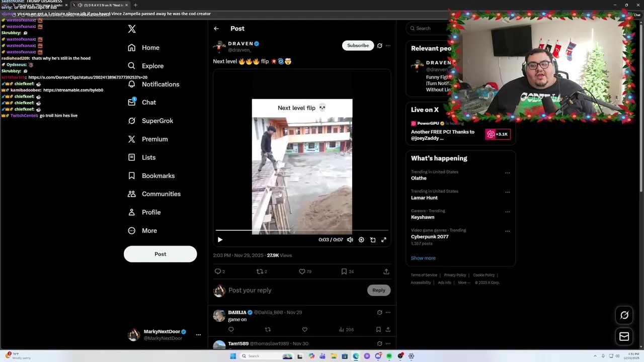Click Grok icon on DAHLIA's reply
The width and height of the screenshot is (644, 362).
(x=380, y=312)
